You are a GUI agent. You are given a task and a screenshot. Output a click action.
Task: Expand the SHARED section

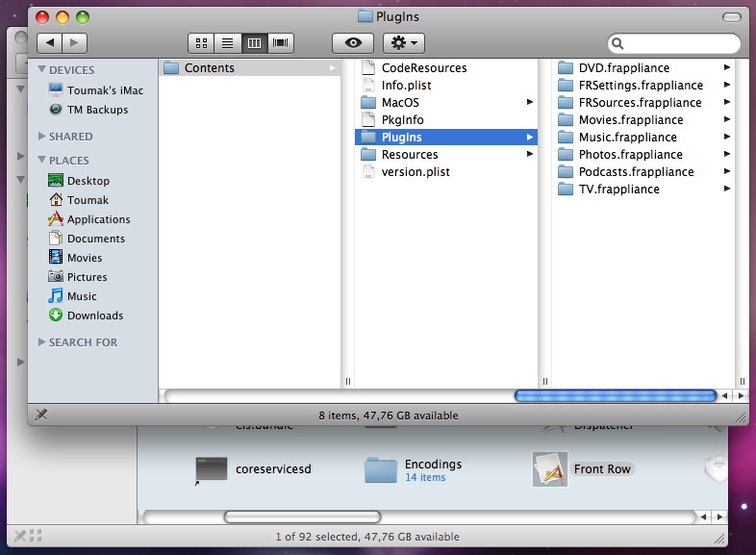coord(42,136)
